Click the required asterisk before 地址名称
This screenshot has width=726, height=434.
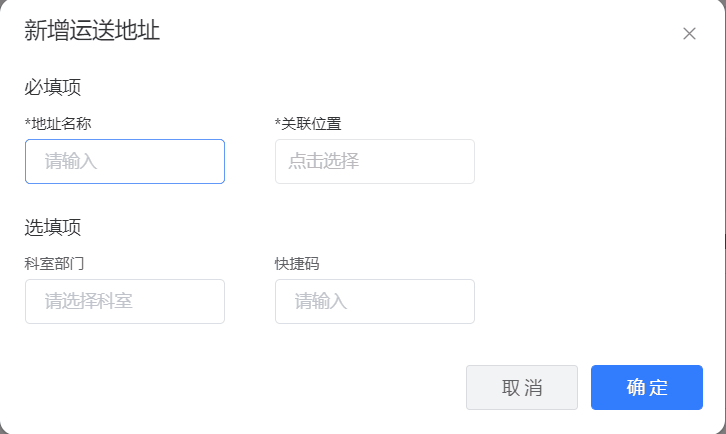coord(28,123)
